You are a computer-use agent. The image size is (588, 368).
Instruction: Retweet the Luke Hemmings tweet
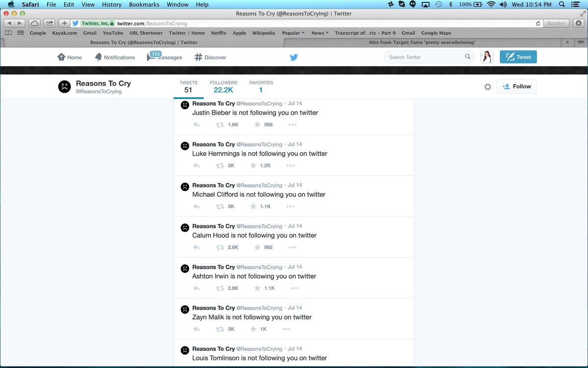(x=220, y=165)
